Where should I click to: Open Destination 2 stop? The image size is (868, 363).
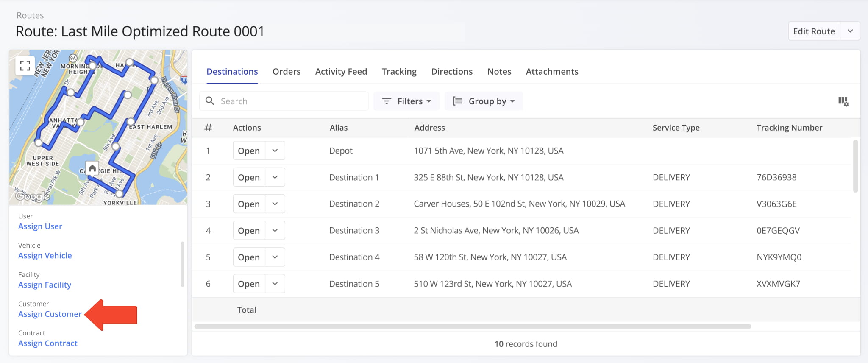pos(249,204)
